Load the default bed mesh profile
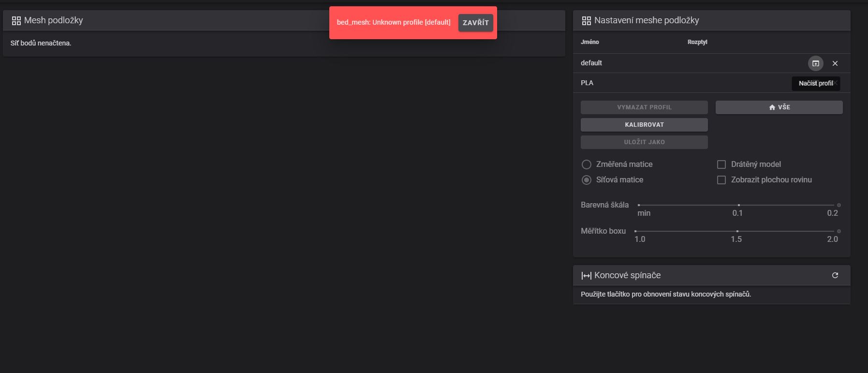The height and width of the screenshot is (373, 868). click(815, 63)
